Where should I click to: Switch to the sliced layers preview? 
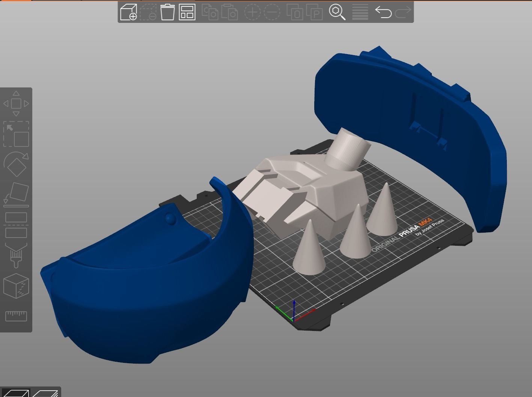pos(45,393)
